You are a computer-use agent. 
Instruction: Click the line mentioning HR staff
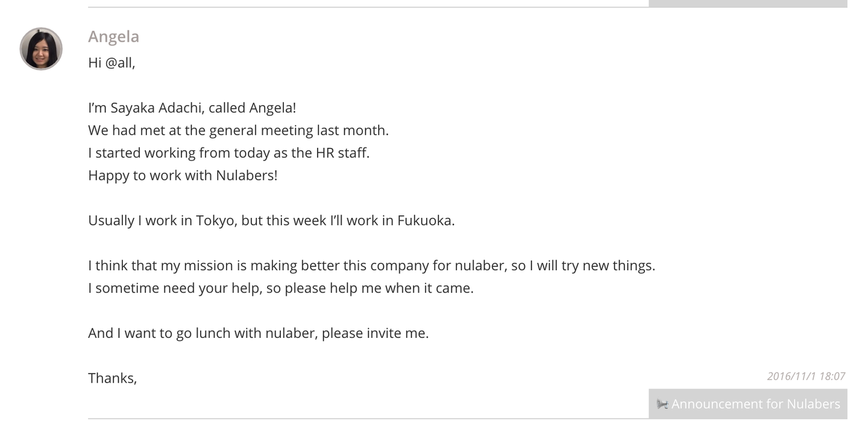pos(228,153)
